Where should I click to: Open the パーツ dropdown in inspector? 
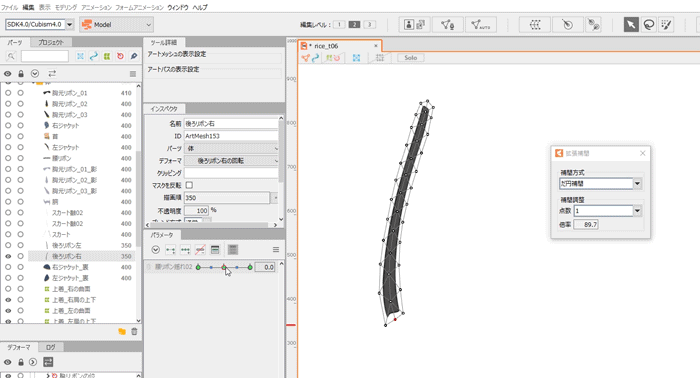[x=231, y=148]
